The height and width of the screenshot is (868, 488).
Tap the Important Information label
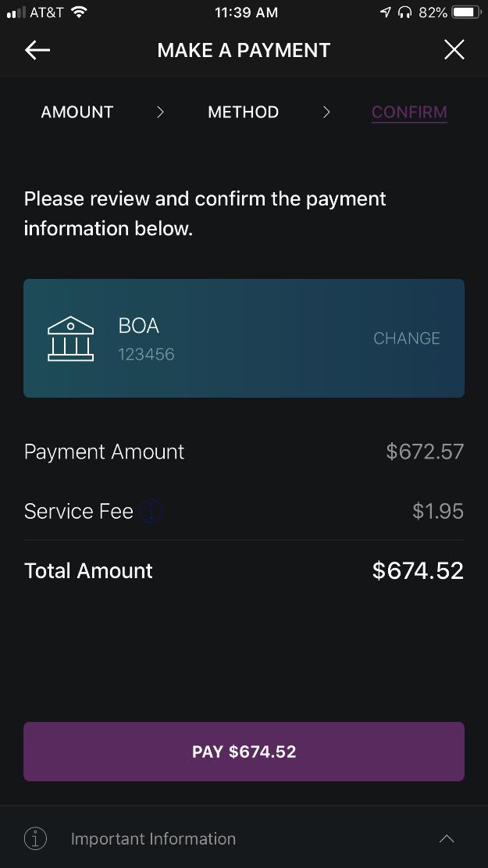153,838
